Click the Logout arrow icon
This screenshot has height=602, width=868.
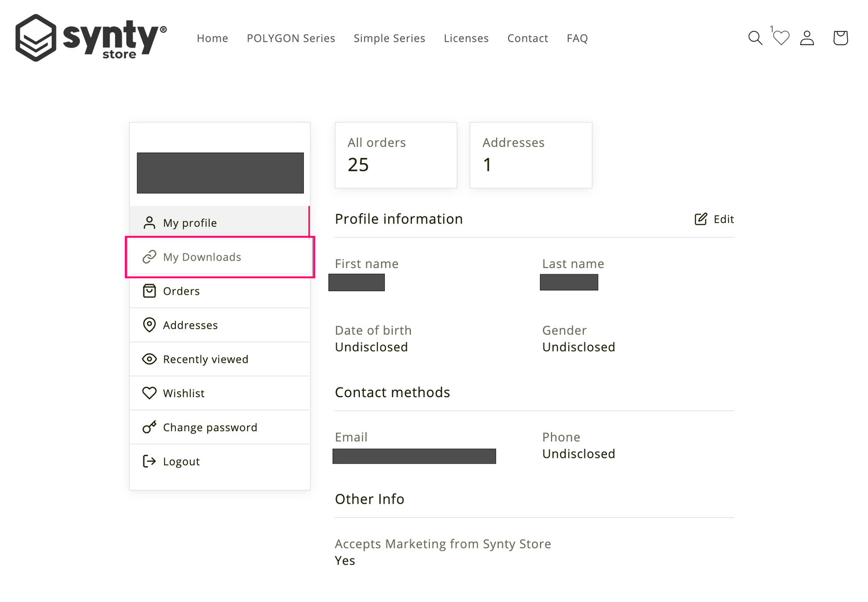[x=149, y=461]
